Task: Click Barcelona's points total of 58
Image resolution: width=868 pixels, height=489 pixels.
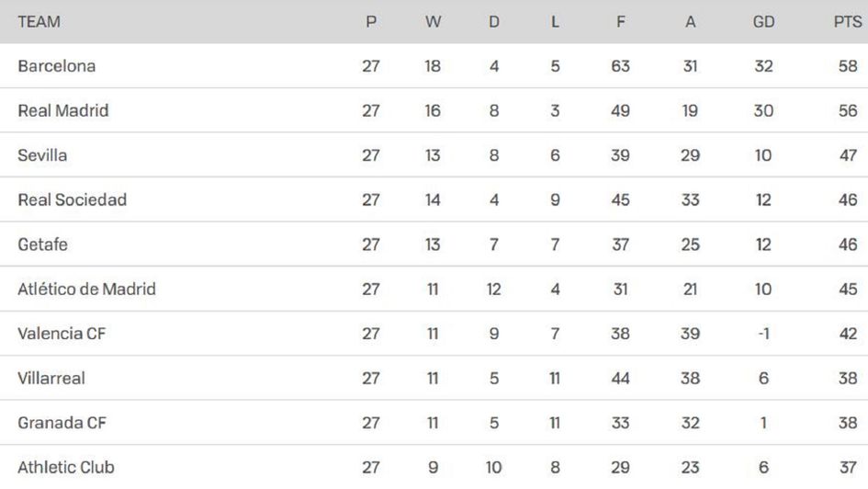Action: (x=847, y=66)
